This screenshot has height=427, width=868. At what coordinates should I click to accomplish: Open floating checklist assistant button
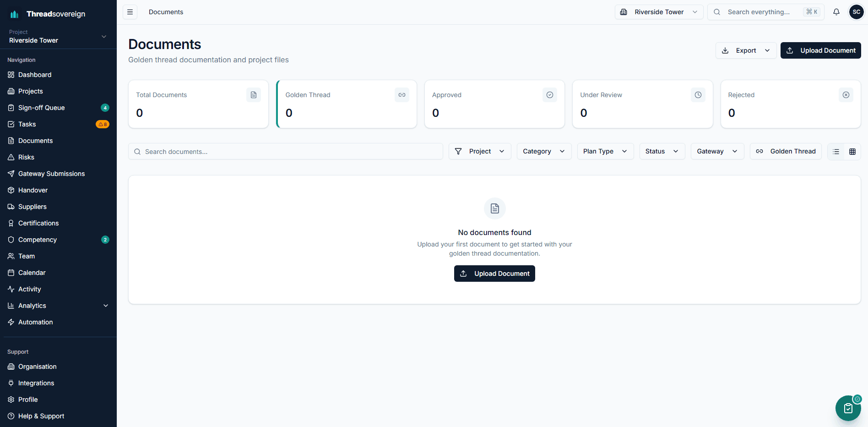[848, 408]
